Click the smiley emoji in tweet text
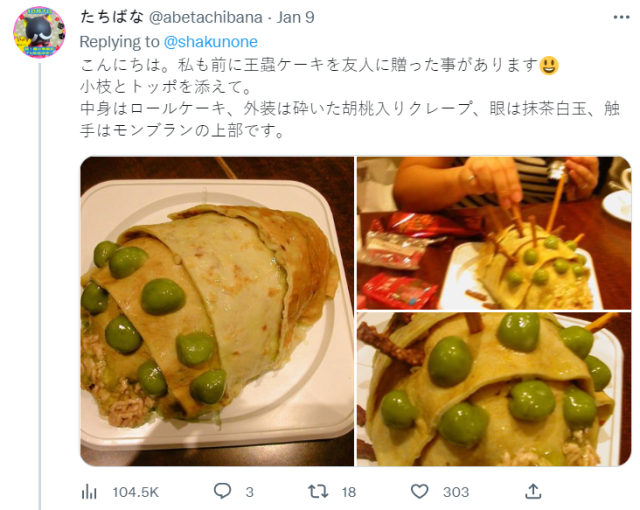The image size is (640, 510). (549, 65)
